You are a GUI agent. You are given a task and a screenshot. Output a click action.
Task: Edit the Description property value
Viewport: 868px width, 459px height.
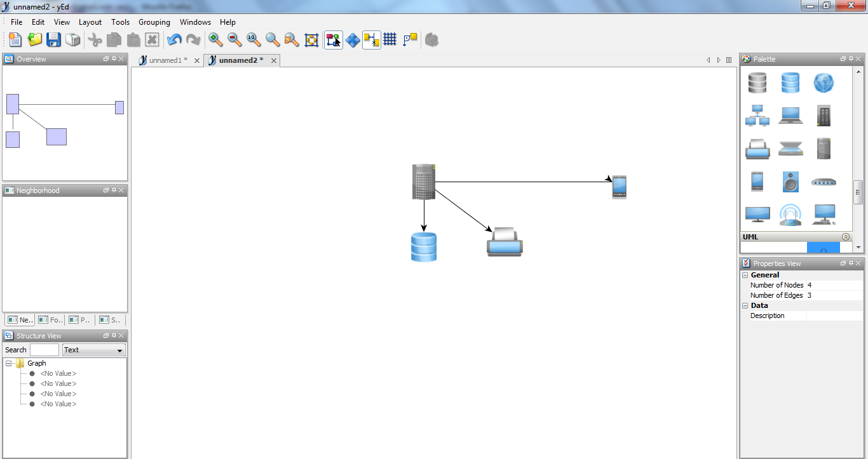click(x=835, y=316)
